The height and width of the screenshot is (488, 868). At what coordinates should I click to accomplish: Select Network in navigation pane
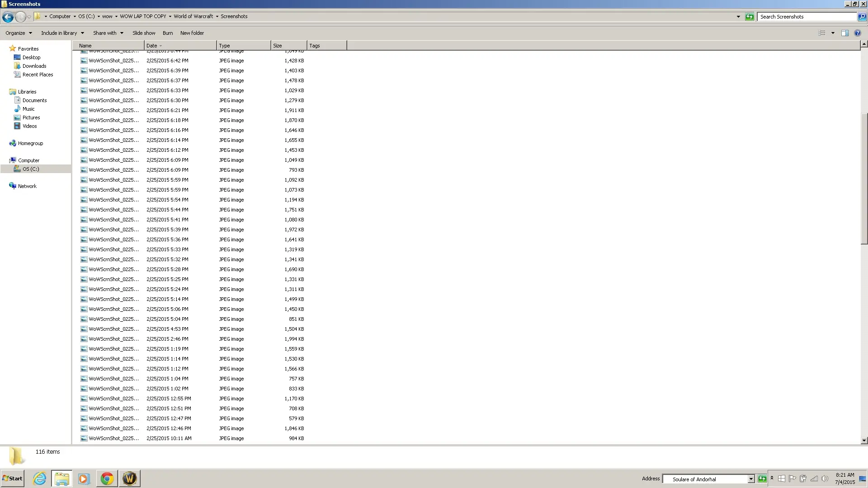pos(27,186)
